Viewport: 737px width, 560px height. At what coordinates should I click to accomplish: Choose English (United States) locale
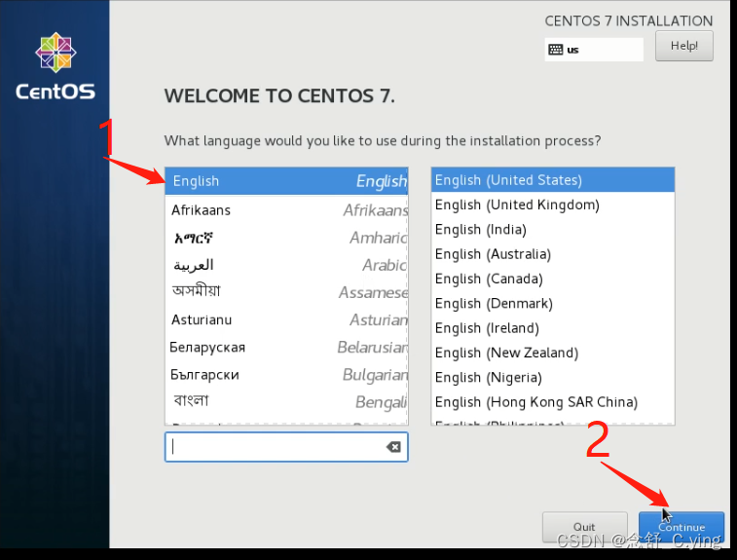coord(553,180)
